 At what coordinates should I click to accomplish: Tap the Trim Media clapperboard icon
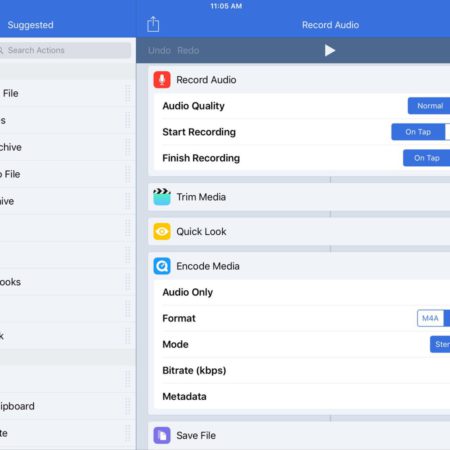[162, 197]
